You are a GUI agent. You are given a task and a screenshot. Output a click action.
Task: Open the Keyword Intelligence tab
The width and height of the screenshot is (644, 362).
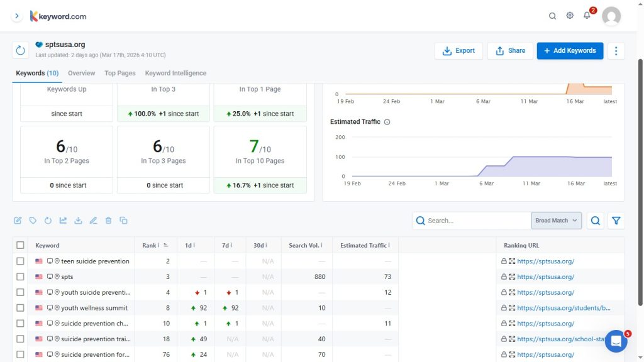point(175,73)
